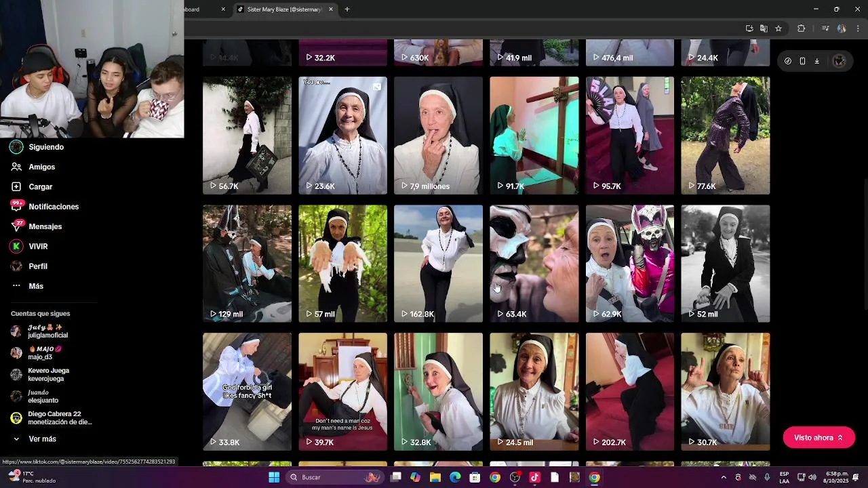
Task: Launch Copilot from the taskbar
Action: (x=415, y=477)
